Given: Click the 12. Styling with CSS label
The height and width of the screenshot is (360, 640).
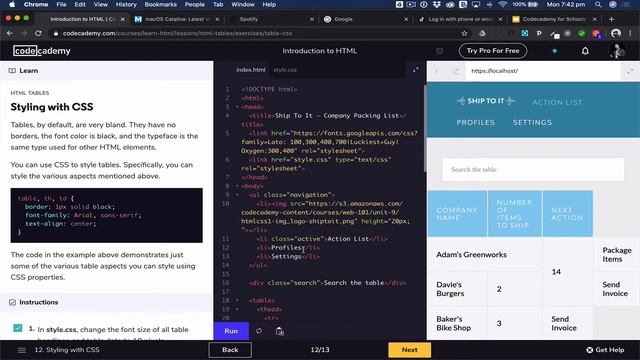Looking at the screenshot, I should tap(67, 350).
